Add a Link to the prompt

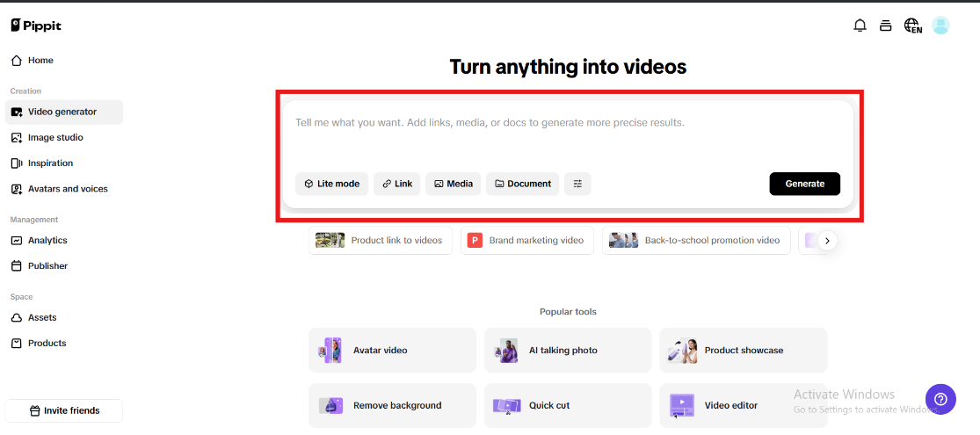(x=397, y=184)
